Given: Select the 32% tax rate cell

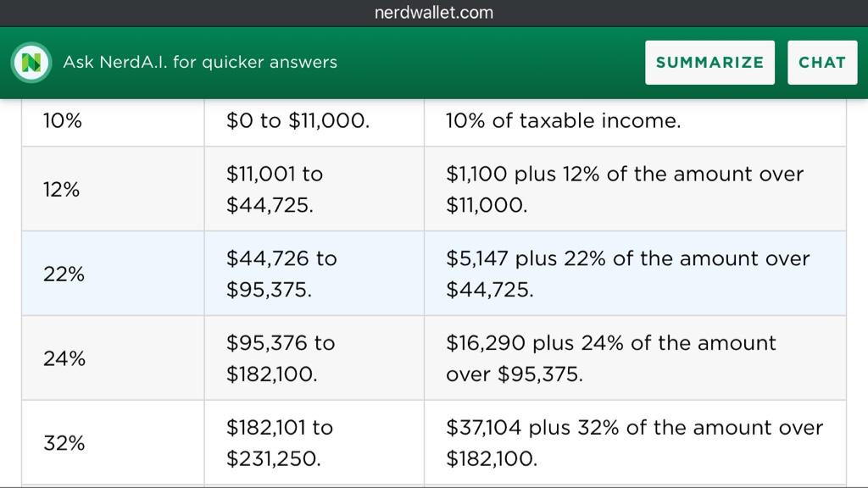Looking at the screenshot, I should [113, 442].
